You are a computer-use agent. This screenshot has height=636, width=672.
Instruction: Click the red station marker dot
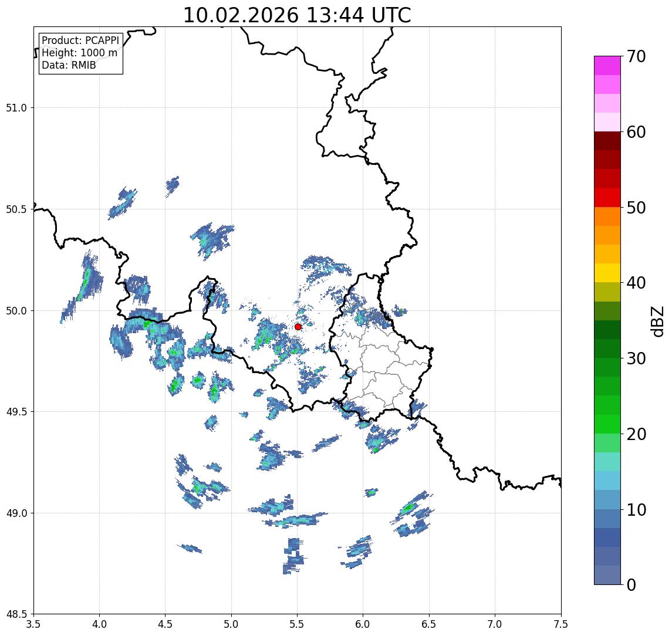tap(298, 327)
